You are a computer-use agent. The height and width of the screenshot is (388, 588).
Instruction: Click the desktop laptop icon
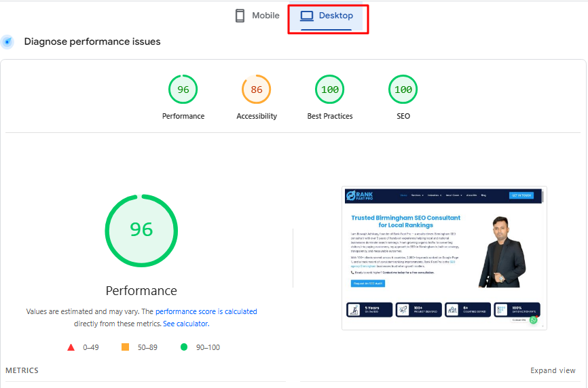pos(307,16)
